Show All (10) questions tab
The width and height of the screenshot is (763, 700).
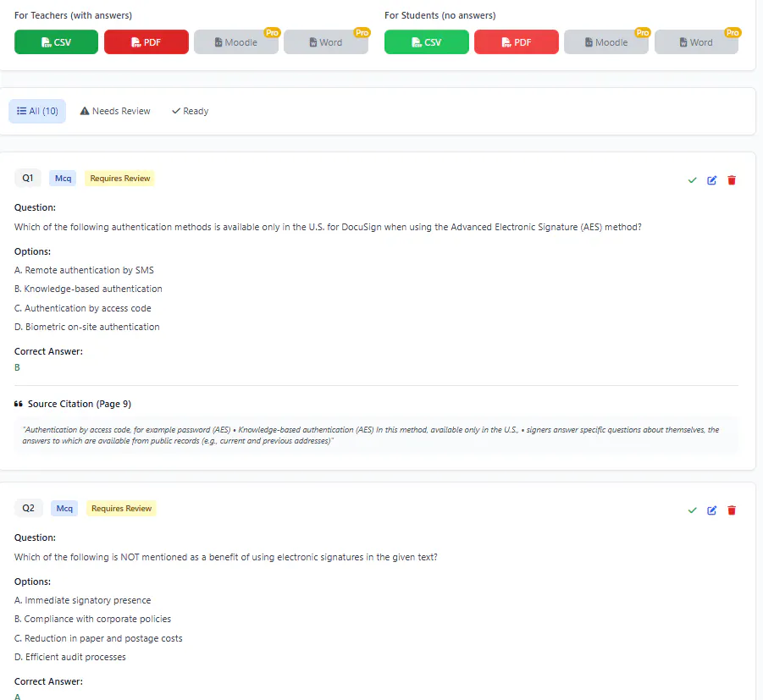(37, 111)
